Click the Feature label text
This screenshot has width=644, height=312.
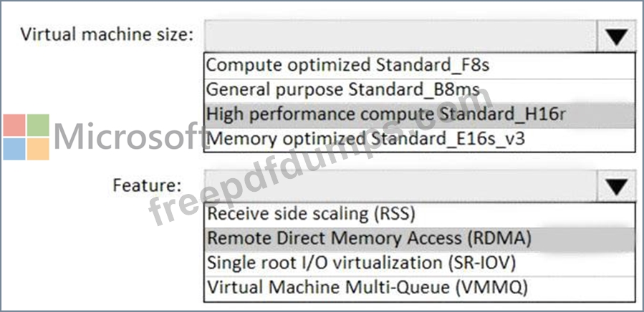tap(147, 185)
